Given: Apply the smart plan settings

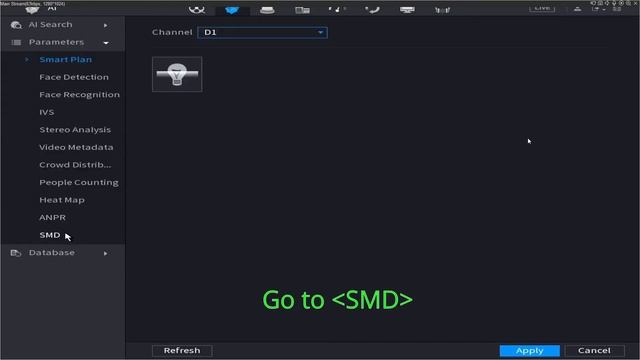Looking at the screenshot, I should [529, 351].
